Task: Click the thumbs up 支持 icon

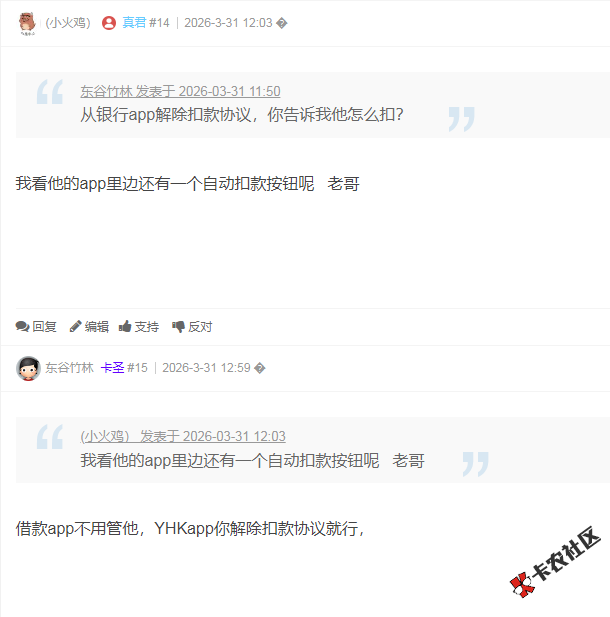Action: pos(125,326)
